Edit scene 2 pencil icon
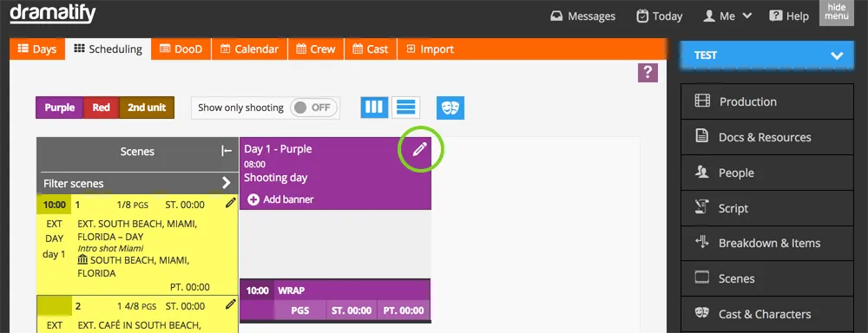The height and width of the screenshot is (333, 868). 231,304
